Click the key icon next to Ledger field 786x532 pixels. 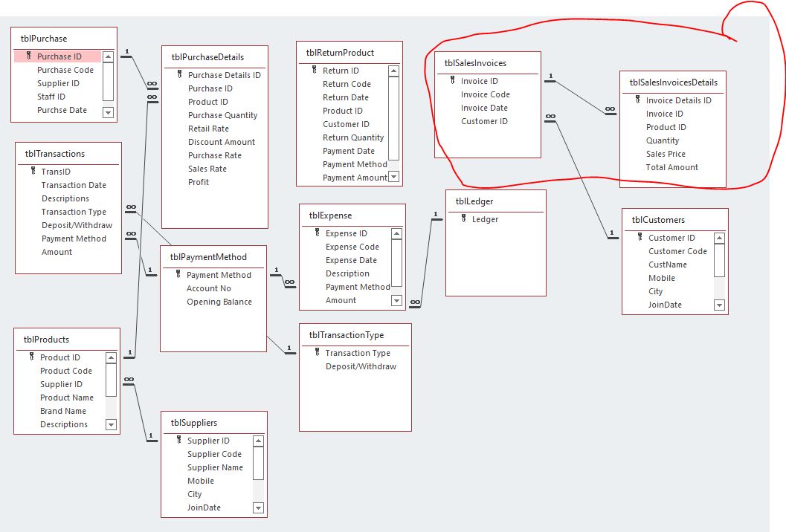point(464,218)
